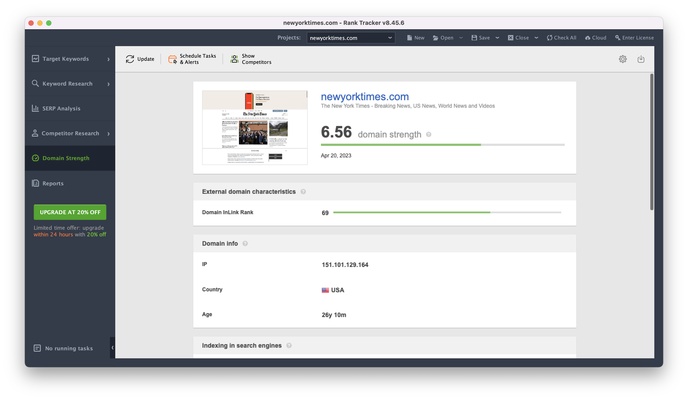Click the Update refresh icon
The image size is (688, 400).
click(x=130, y=59)
